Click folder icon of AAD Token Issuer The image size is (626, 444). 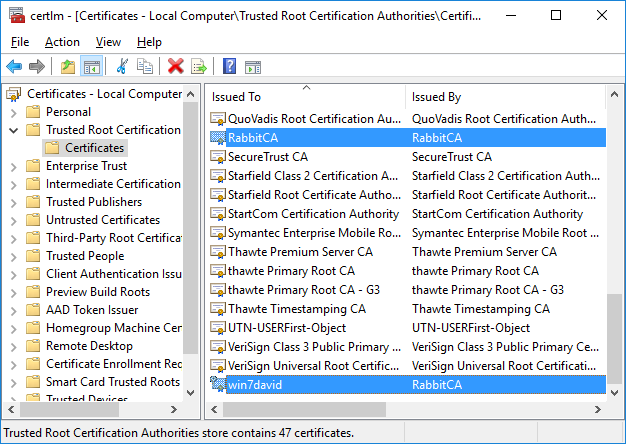point(33,310)
